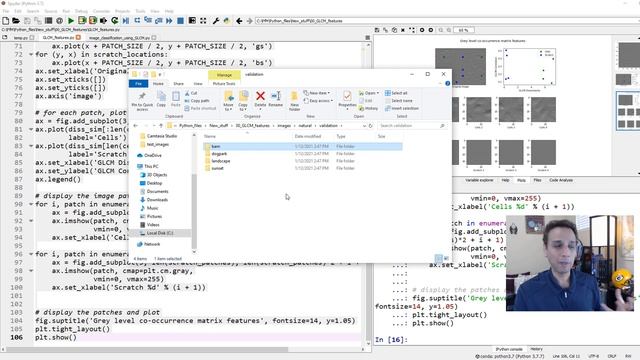640x360 pixels.
Task: Open the Copy to dropdown in Explorer
Action: click(243, 101)
